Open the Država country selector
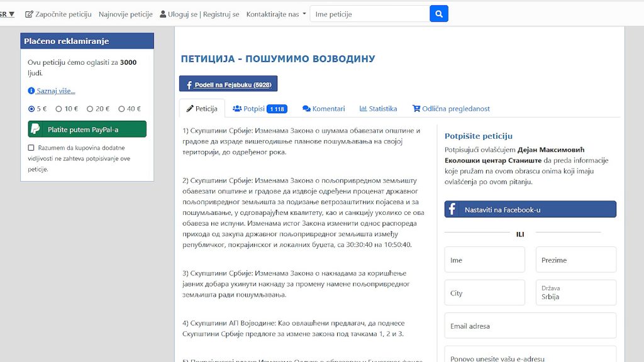This screenshot has width=644, height=362. point(576,293)
